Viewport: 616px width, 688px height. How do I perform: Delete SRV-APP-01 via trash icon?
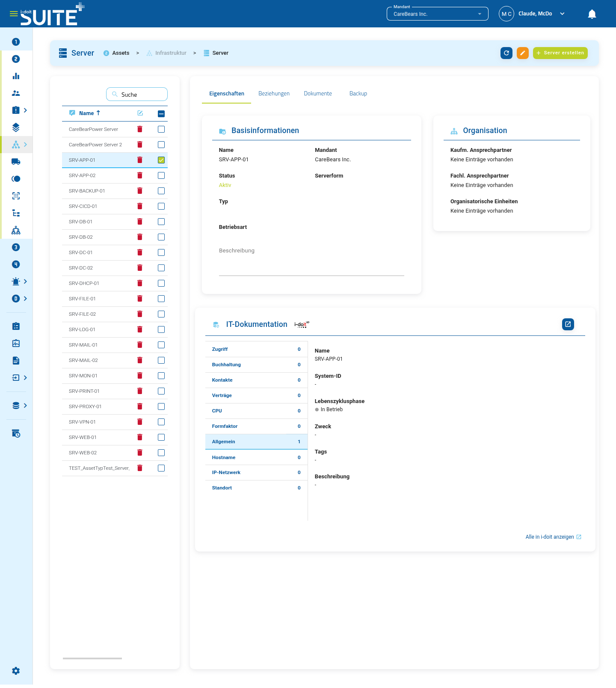[140, 160]
